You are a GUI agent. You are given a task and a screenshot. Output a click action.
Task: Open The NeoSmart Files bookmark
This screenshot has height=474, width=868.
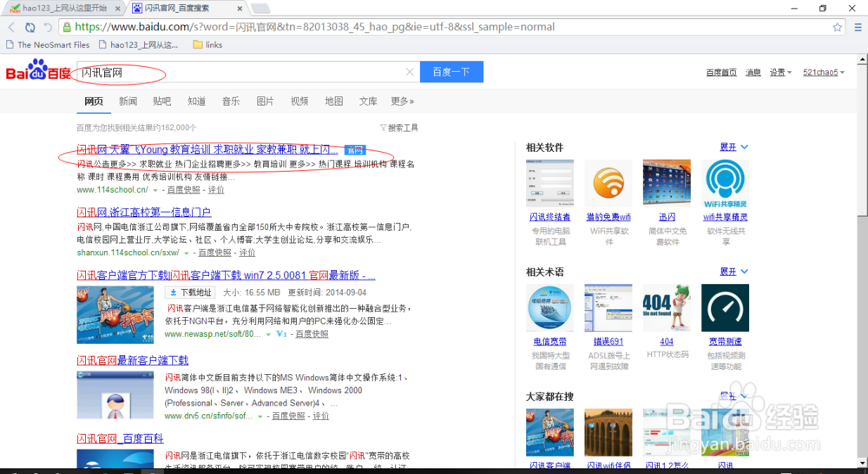click(48, 45)
